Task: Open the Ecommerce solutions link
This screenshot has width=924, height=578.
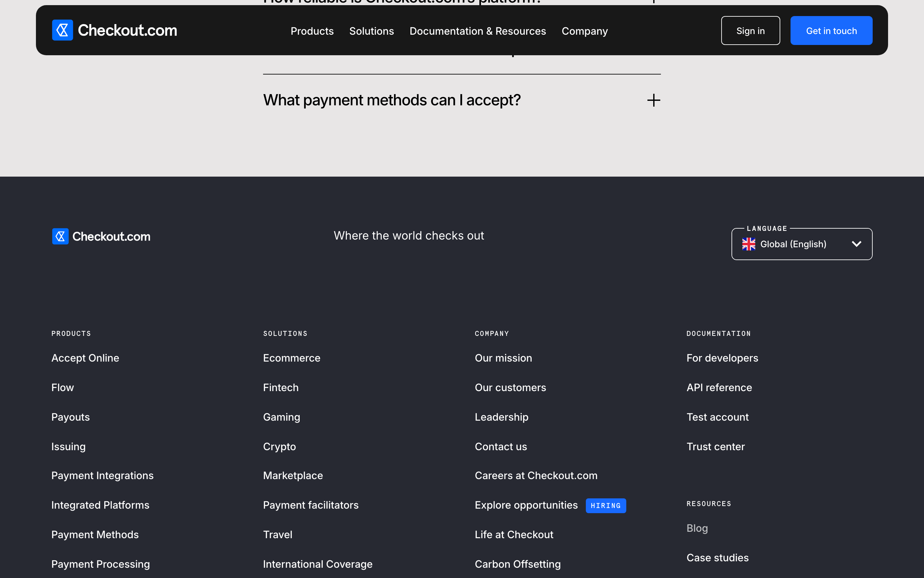Action: click(292, 358)
